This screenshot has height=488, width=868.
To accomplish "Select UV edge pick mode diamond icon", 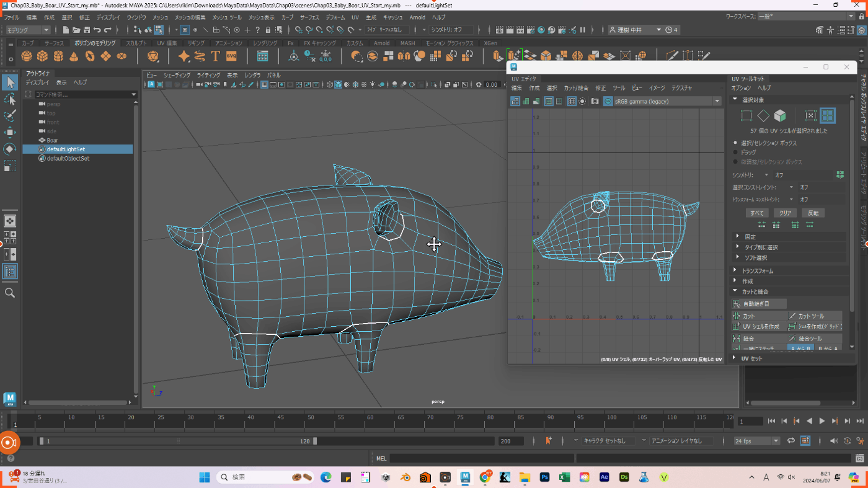I will (763, 115).
